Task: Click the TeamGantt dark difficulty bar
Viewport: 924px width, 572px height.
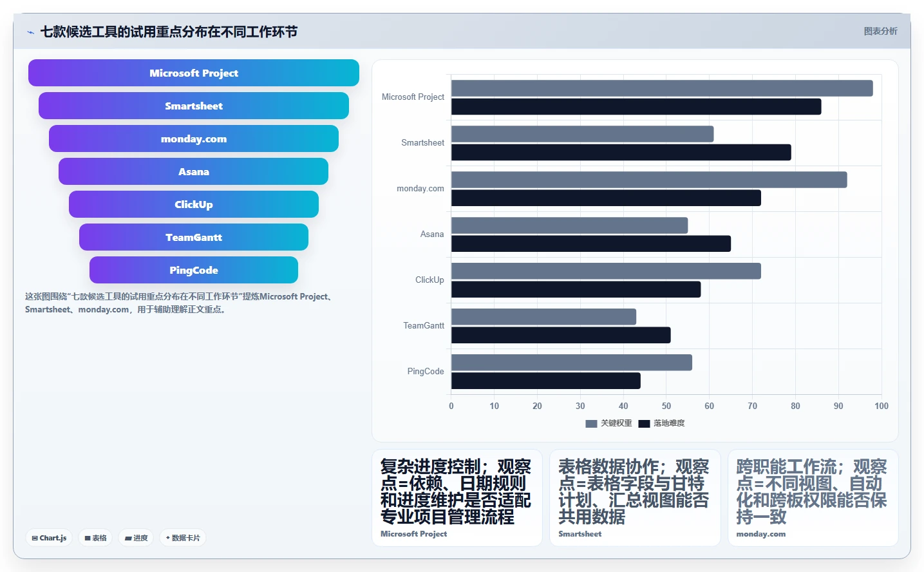Action: (x=561, y=335)
